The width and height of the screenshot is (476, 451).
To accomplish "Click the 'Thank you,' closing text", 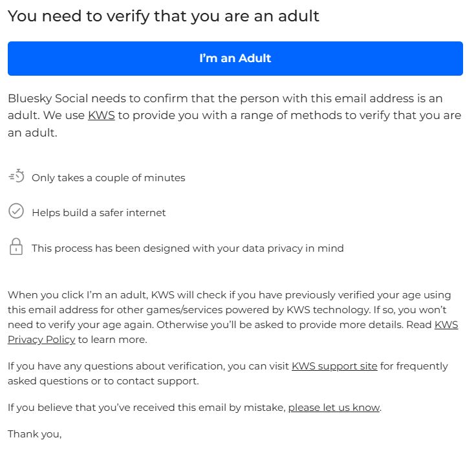I will (x=34, y=434).
